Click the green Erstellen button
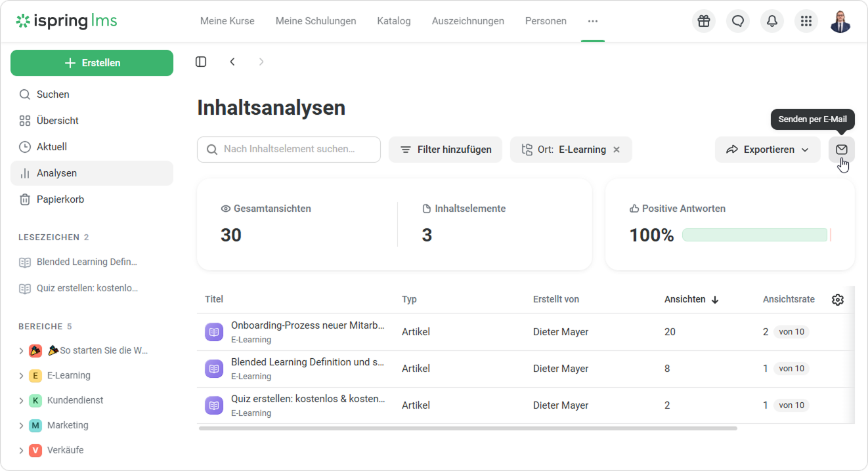The height and width of the screenshot is (471, 868). click(x=92, y=63)
